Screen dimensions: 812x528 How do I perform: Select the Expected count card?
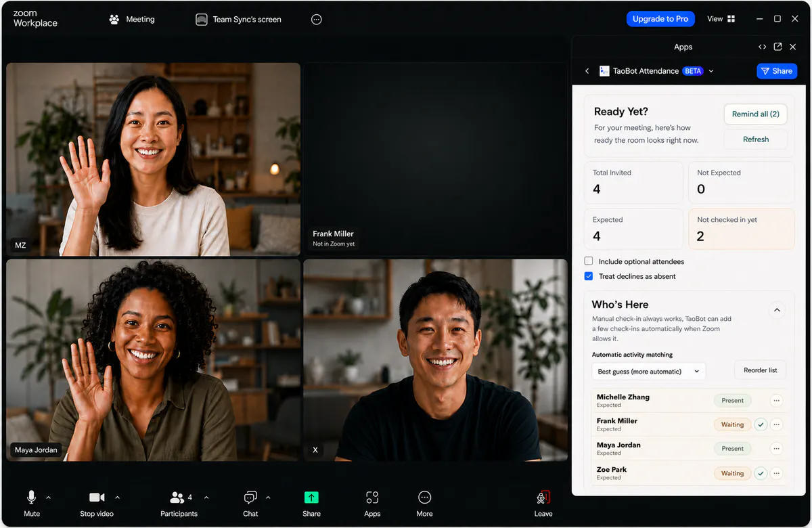click(634, 229)
